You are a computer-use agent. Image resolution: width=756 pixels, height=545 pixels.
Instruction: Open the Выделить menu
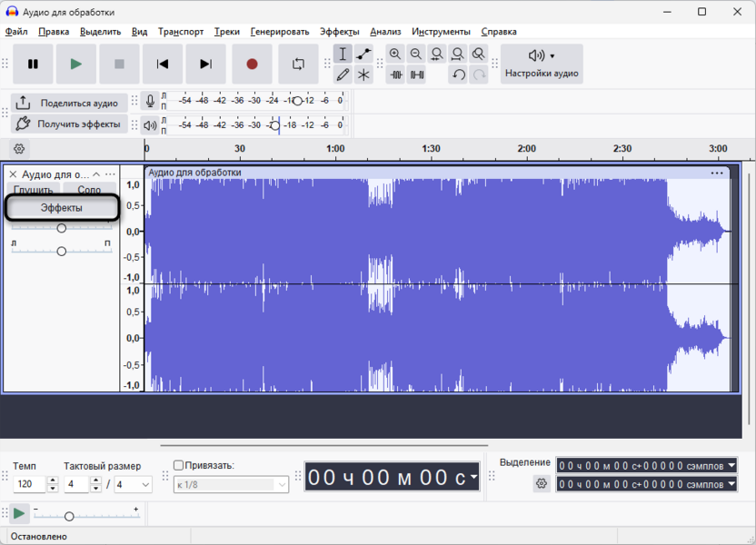[100, 31]
